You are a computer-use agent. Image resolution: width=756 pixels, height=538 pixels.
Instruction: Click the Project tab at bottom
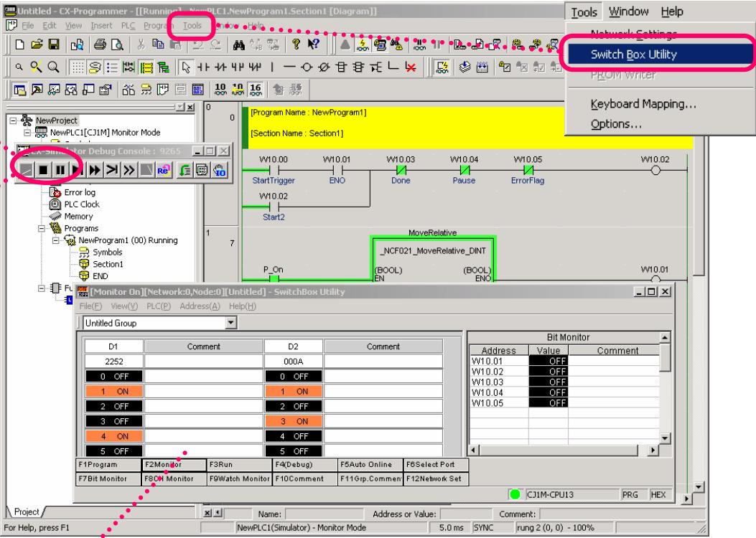pyautogui.click(x=27, y=511)
